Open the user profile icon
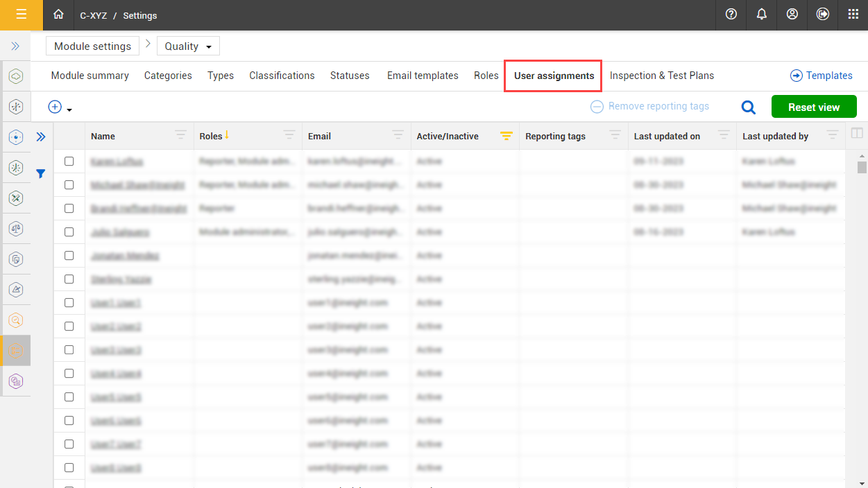 [792, 15]
